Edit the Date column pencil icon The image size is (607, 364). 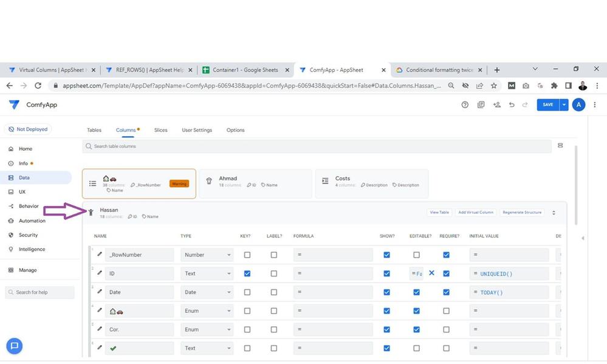click(100, 291)
